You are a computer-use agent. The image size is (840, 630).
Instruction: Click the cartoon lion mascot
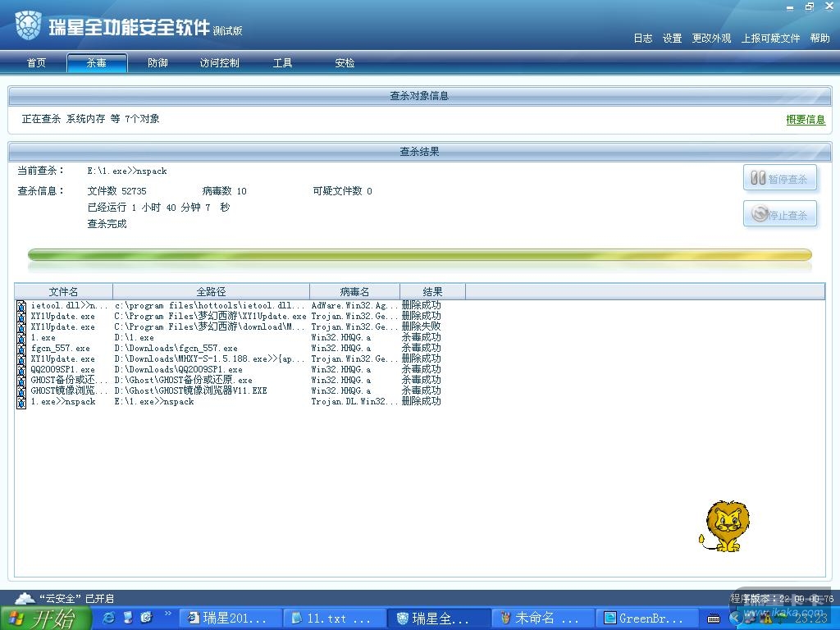pyautogui.click(x=724, y=526)
